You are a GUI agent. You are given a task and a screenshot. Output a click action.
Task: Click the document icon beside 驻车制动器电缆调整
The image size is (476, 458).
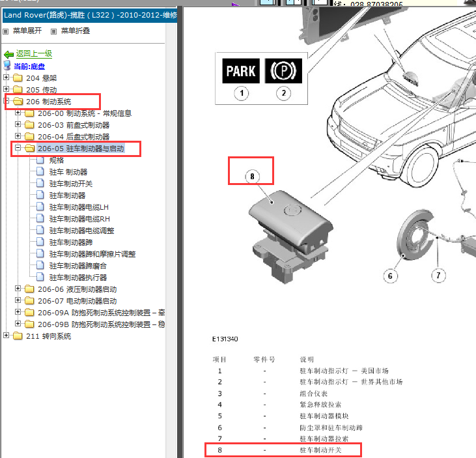click(x=40, y=230)
